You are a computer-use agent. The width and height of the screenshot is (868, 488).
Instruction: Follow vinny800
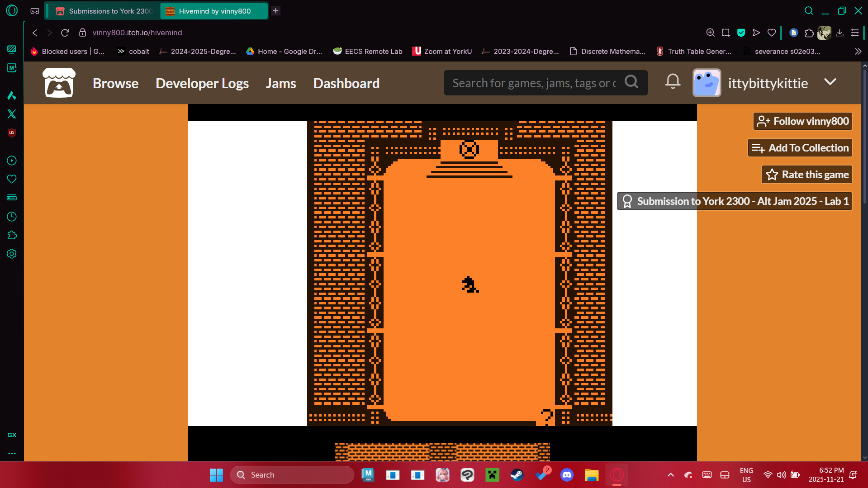coord(803,121)
